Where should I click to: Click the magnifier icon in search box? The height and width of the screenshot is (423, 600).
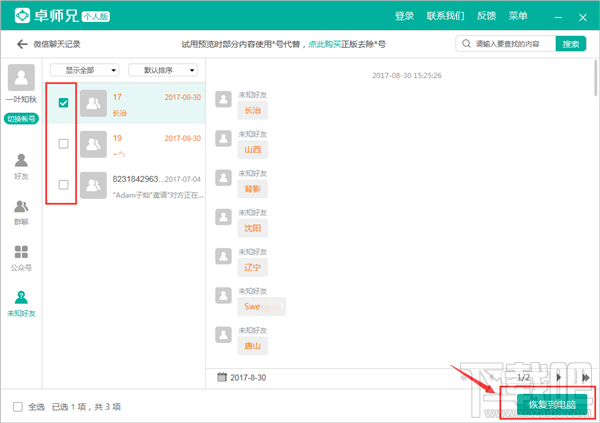tap(466, 44)
